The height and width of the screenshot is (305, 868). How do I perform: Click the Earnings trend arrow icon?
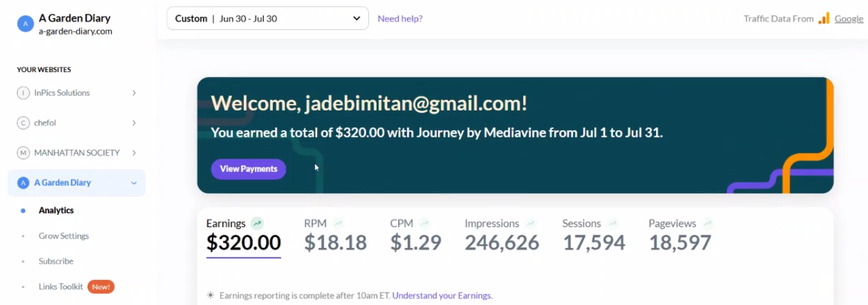click(x=257, y=223)
